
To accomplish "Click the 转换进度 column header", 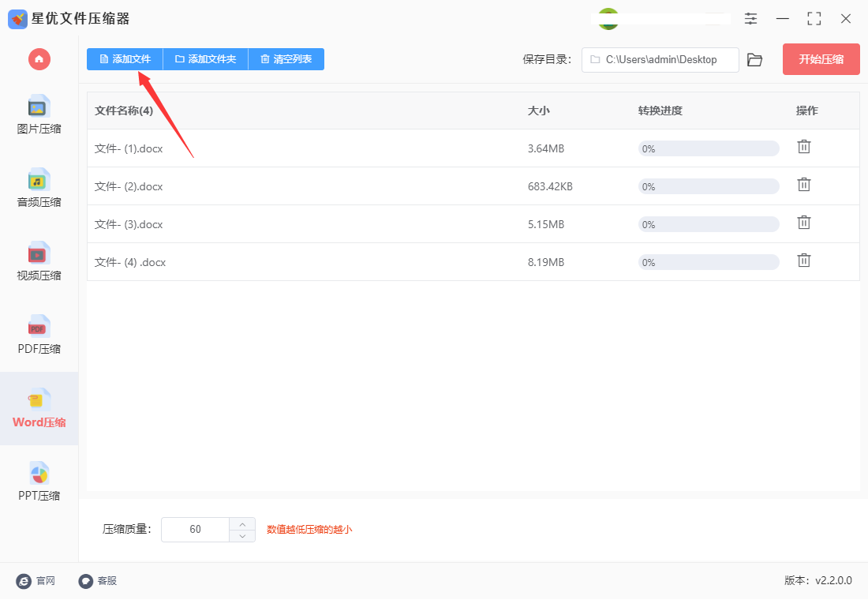I will [x=660, y=111].
